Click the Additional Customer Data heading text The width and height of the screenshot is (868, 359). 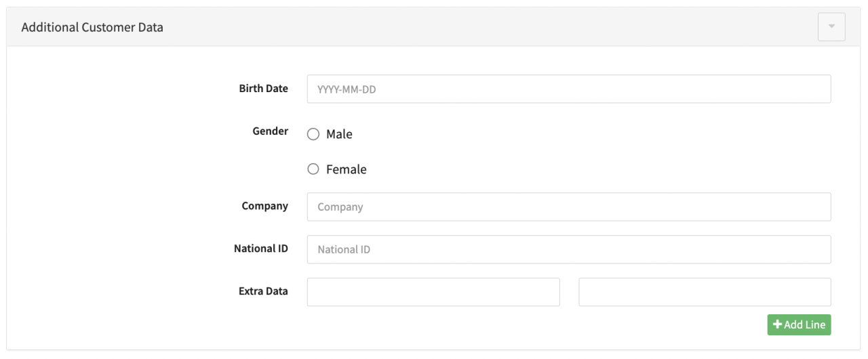coord(92,27)
